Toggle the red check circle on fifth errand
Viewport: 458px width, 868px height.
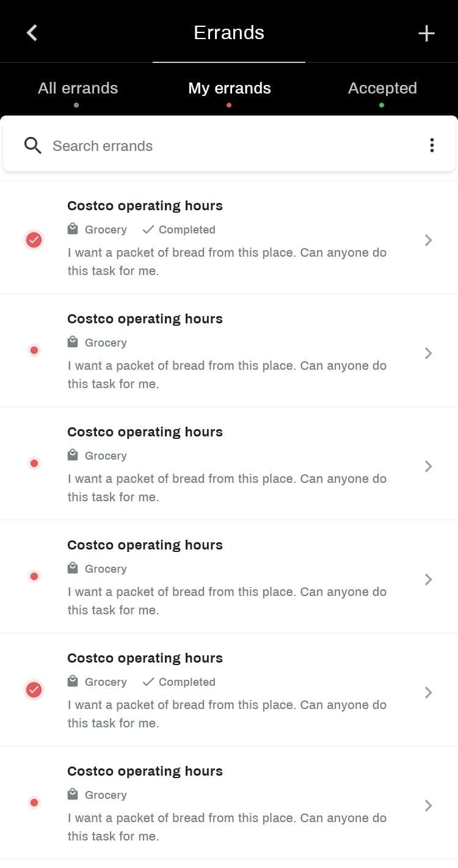coord(34,690)
